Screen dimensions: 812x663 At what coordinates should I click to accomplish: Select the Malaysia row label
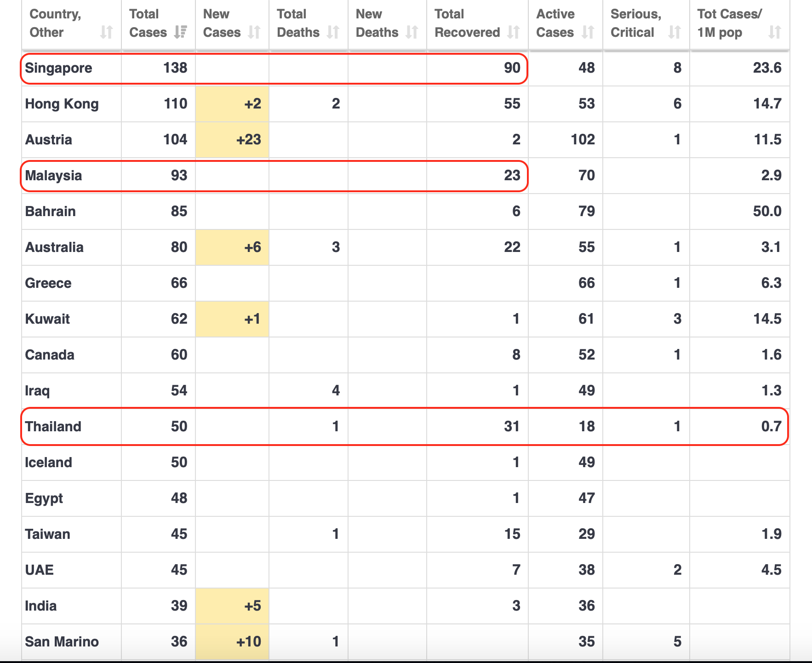pos(54,176)
